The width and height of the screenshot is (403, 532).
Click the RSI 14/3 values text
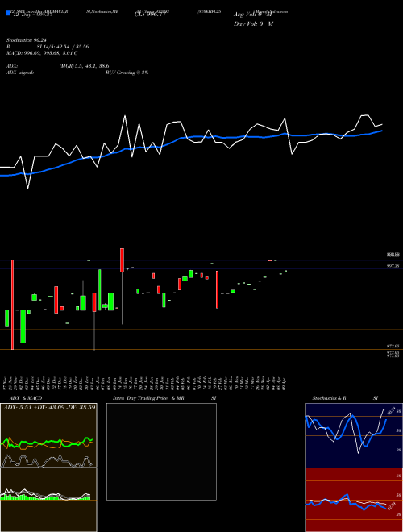tap(63, 47)
